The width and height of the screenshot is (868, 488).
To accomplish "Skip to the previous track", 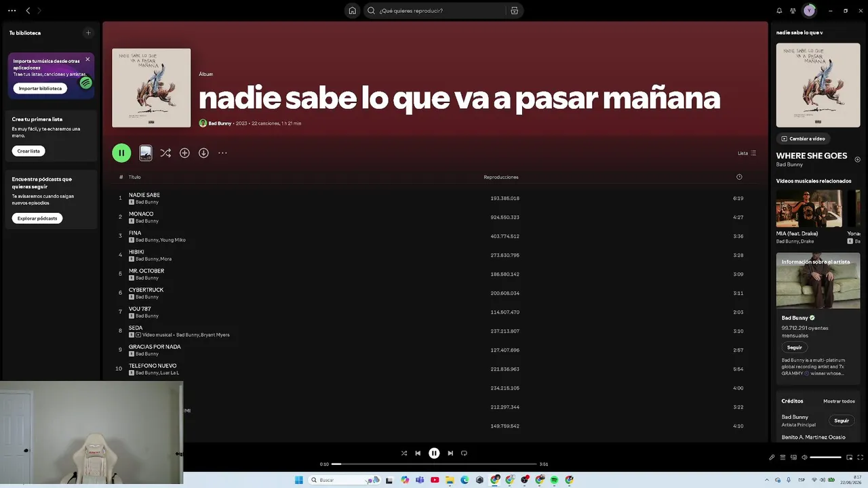I will (418, 453).
